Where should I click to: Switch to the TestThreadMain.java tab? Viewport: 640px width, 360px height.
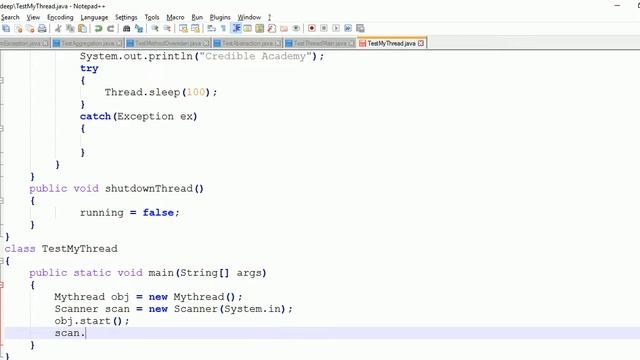point(320,43)
